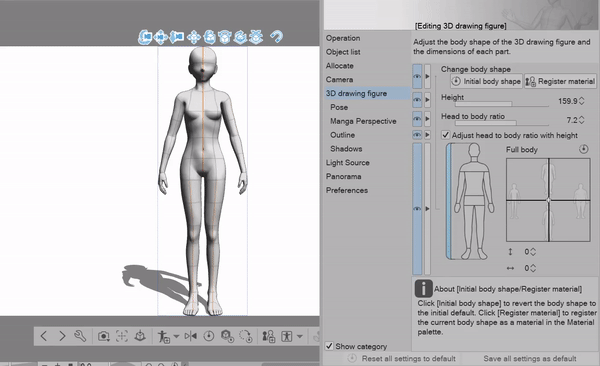Open the Manga Perspective category
Viewport: 600px width, 366px height.
point(363,121)
